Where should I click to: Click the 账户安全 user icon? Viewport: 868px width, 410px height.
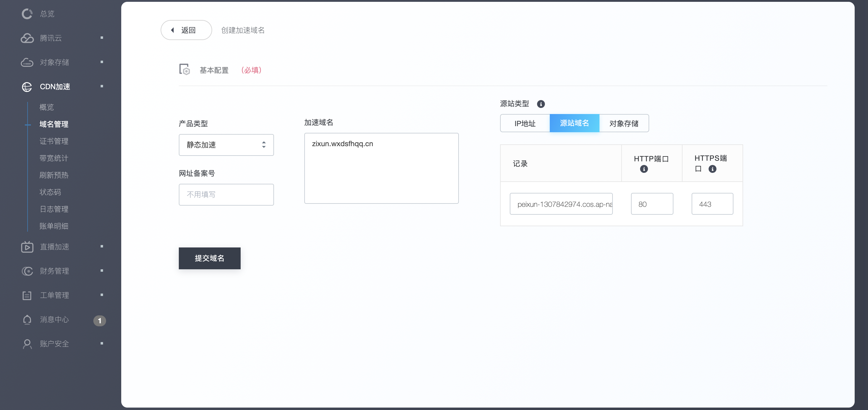27,344
